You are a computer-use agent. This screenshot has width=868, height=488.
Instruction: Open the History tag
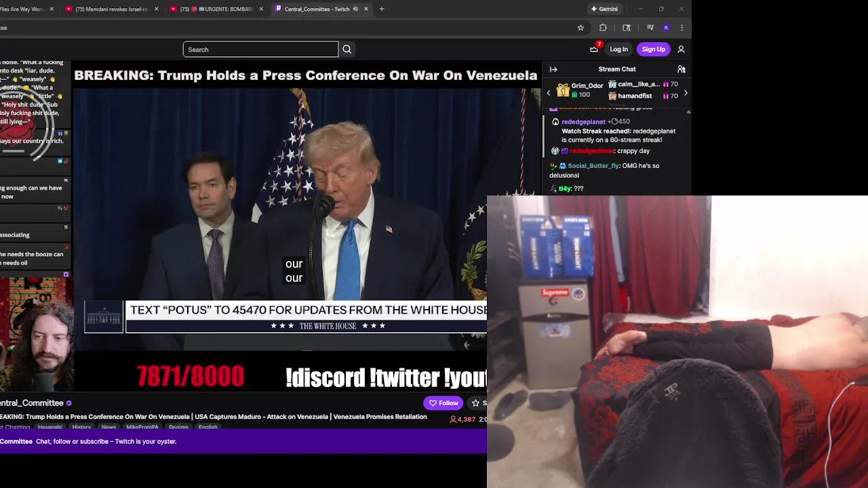coord(81,427)
